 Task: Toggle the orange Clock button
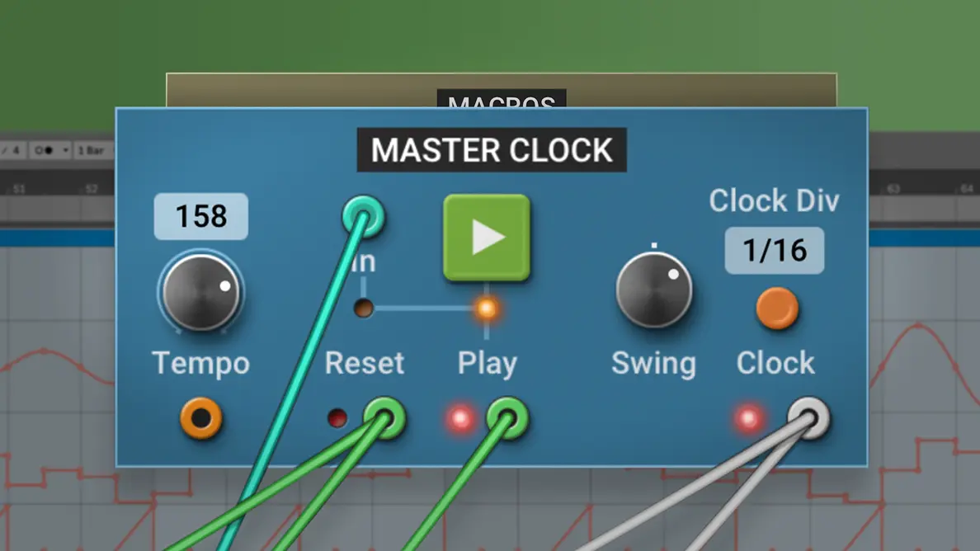777,308
